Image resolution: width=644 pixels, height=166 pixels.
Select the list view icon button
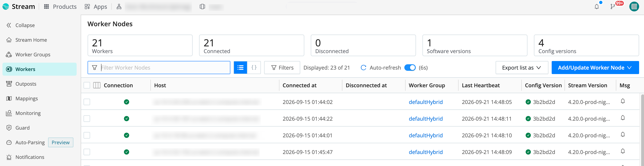pyautogui.click(x=240, y=68)
